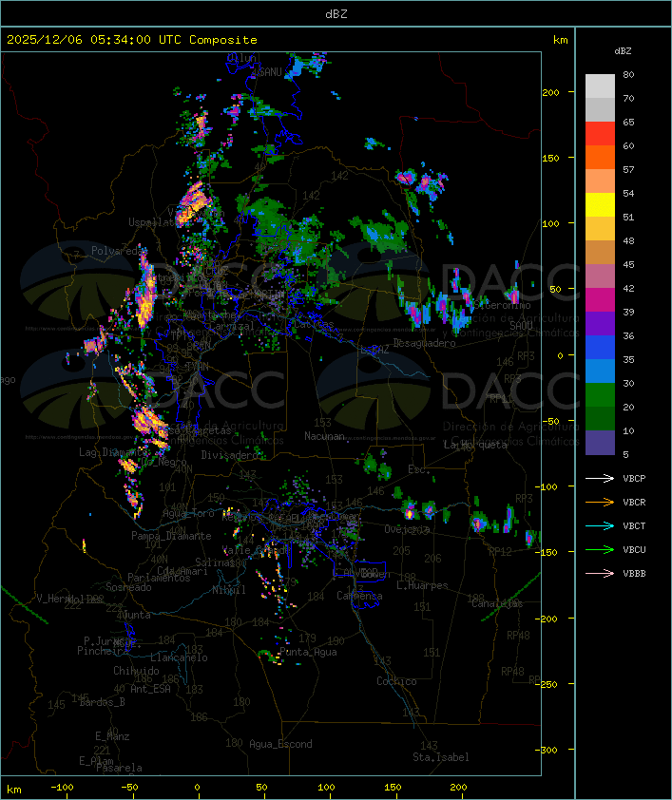The width and height of the screenshot is (672, 800).
Task: Click the 200 tick on the right vertical axis
Action: coord(551,92)
